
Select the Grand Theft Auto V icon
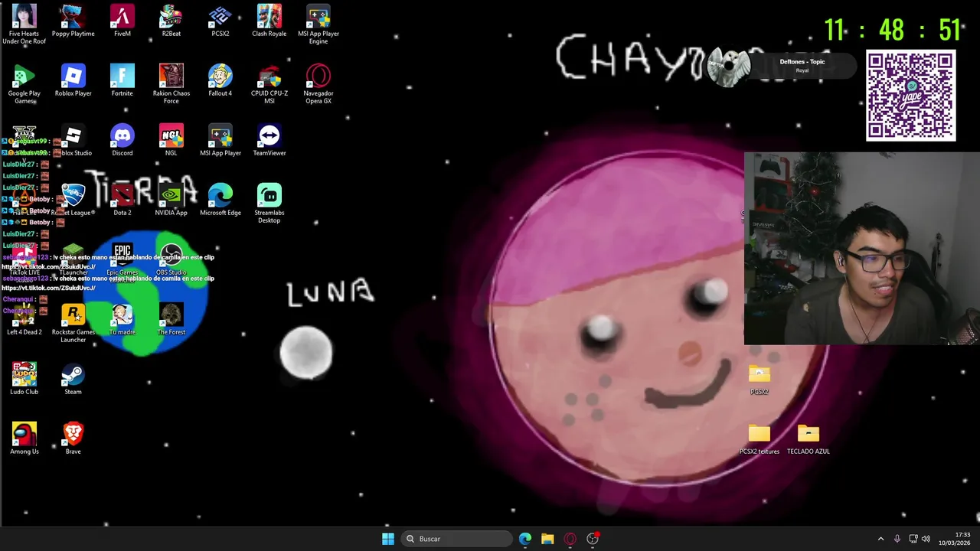tap(24, 139)
